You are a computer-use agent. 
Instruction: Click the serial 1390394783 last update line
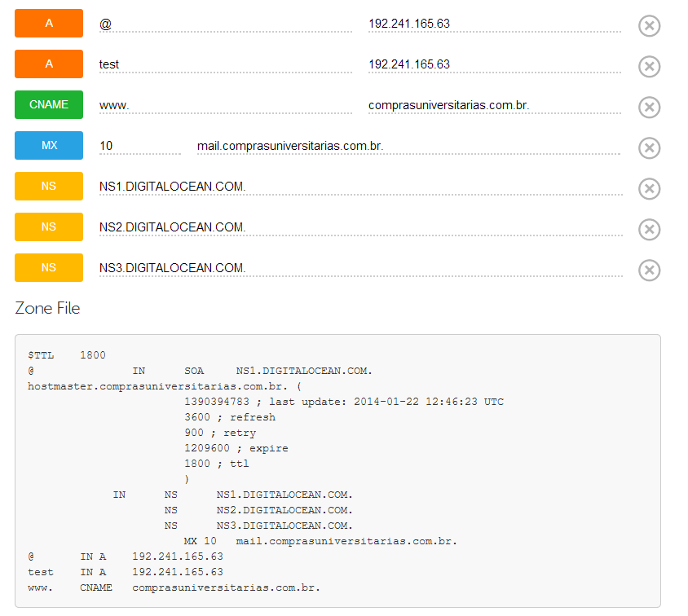pos(344,402)
